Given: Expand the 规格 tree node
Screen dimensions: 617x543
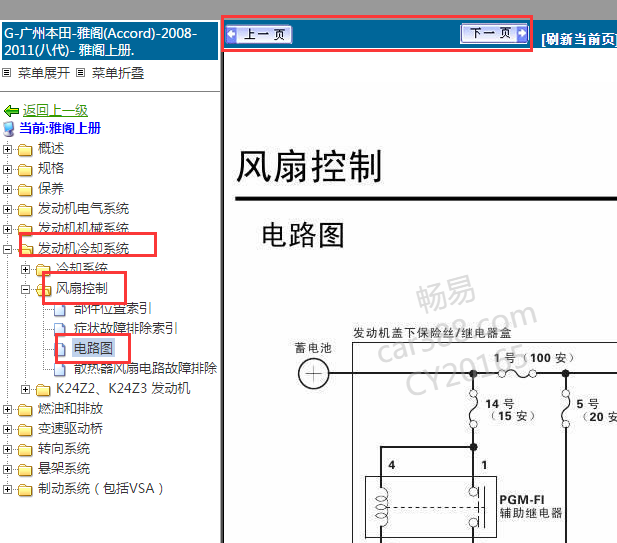Looking at the screenshot, I should pyautogui.click(x=7, y=169).
